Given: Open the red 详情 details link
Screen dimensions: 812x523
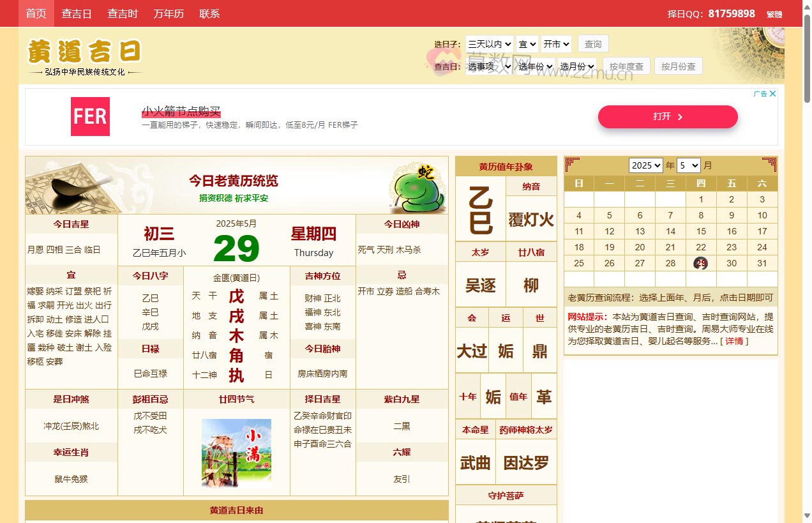Looking at the screenshot, I should pos(734,341).
